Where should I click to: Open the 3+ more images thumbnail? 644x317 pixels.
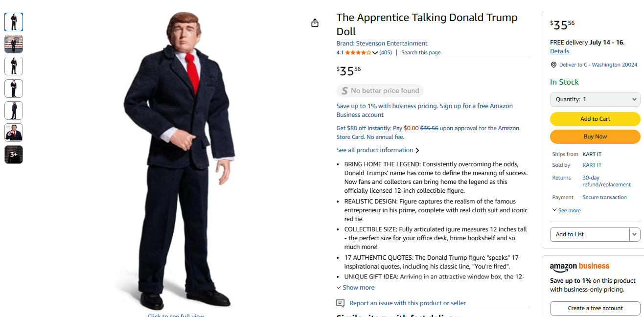pos(14,155)
